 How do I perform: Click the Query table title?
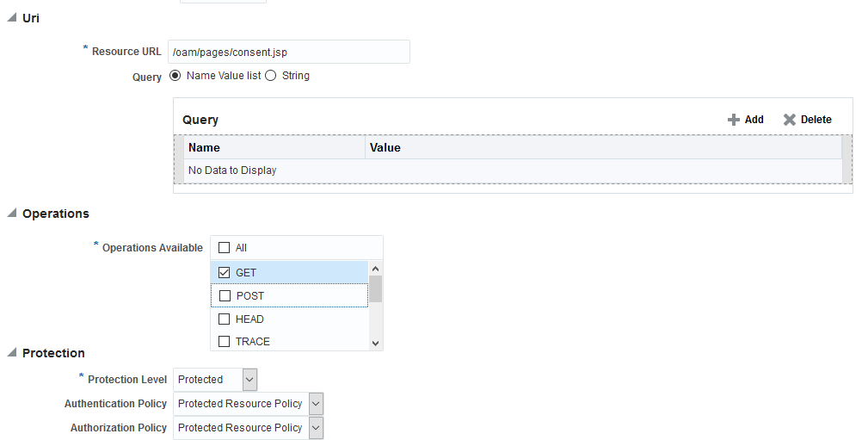tap(200, 120)
